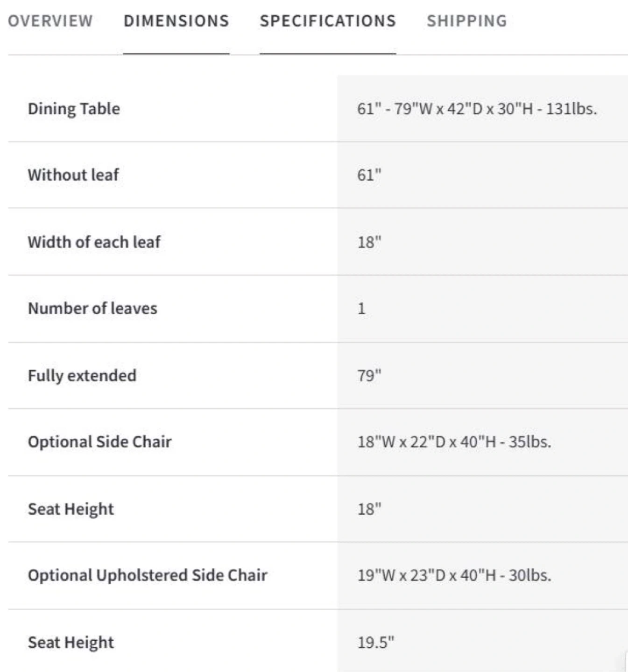Image resolution: width=628 pixels, height=672 pixels.
Task: Click the 18" value for width of each leaf
Action: click(x=369, y=242)
